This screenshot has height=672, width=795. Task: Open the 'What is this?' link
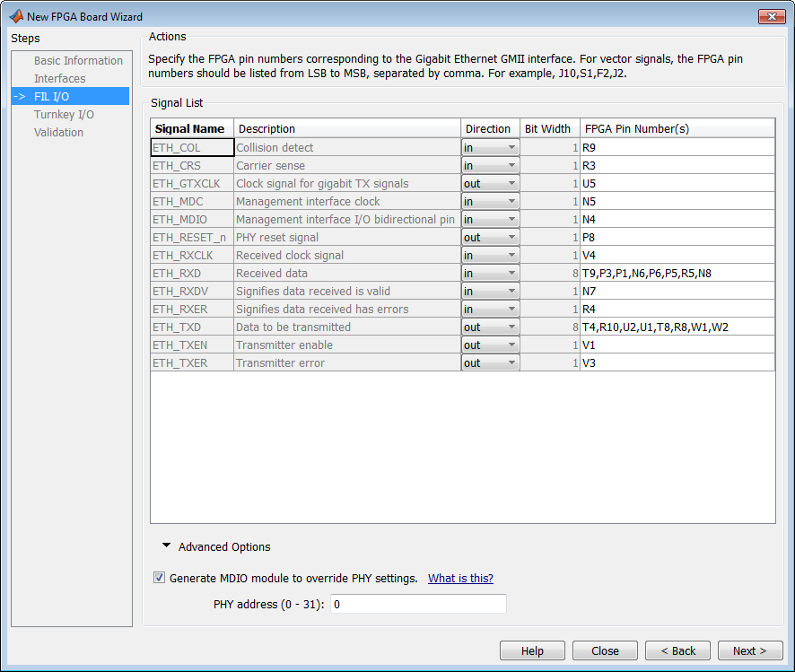460,578
